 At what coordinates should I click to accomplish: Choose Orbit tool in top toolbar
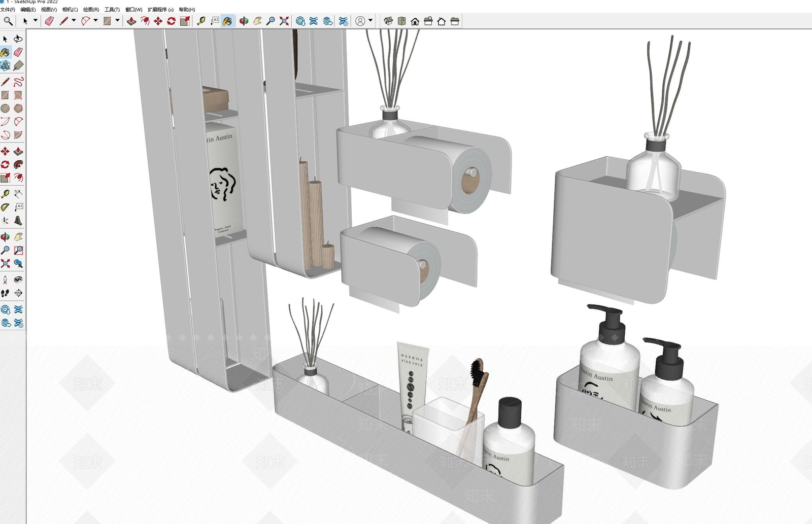(244, 21)
